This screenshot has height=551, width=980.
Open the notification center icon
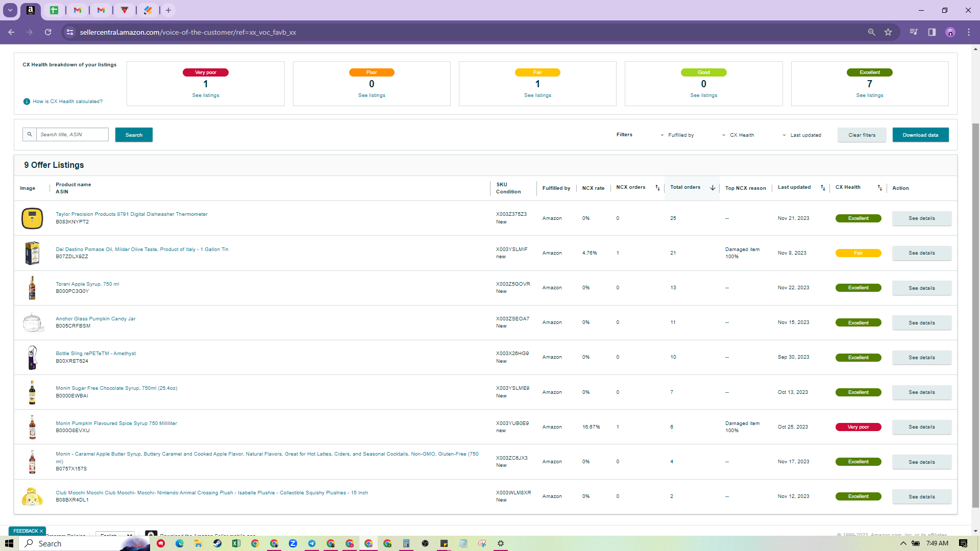click(963, 543)
